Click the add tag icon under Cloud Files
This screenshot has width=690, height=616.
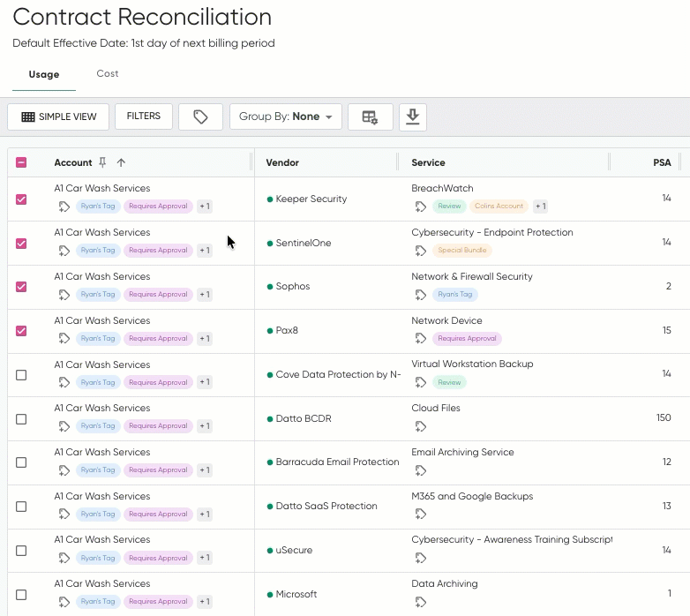click(421, 426)
